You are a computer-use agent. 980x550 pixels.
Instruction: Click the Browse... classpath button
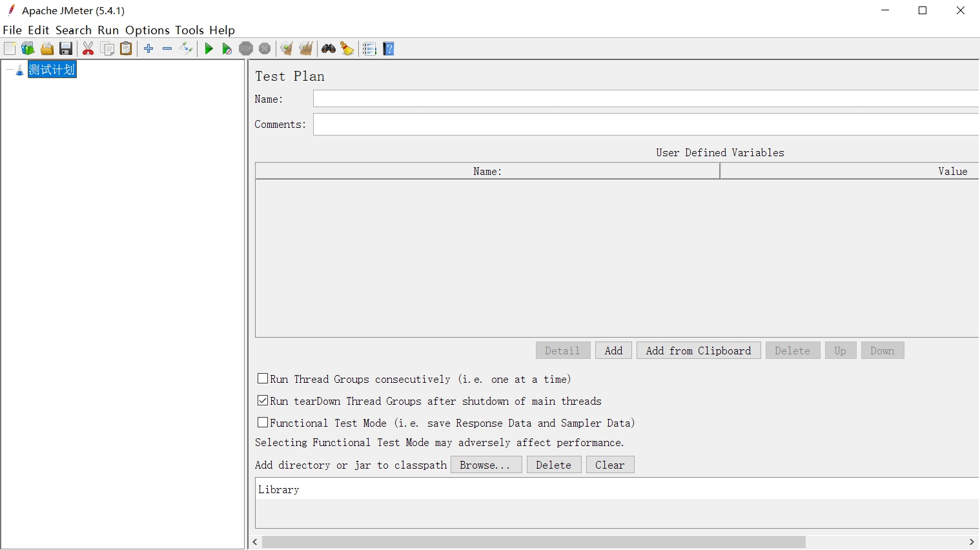[x=485, y=465]
